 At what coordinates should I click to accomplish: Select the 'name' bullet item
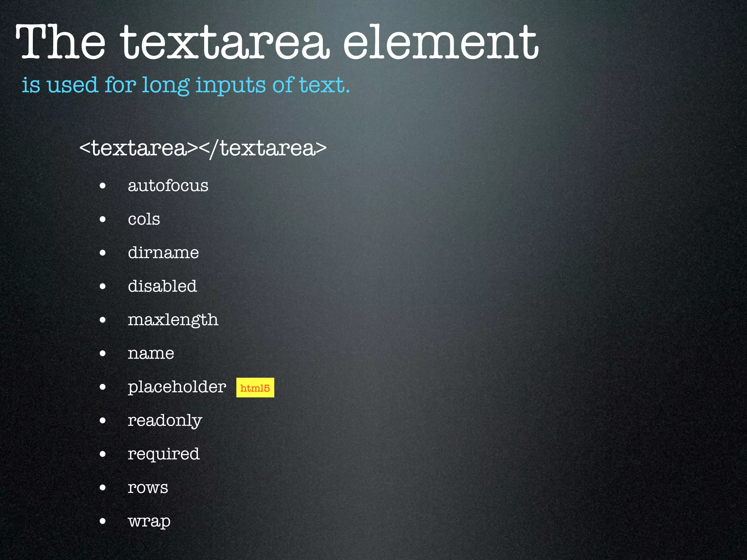tap(151, 354)
